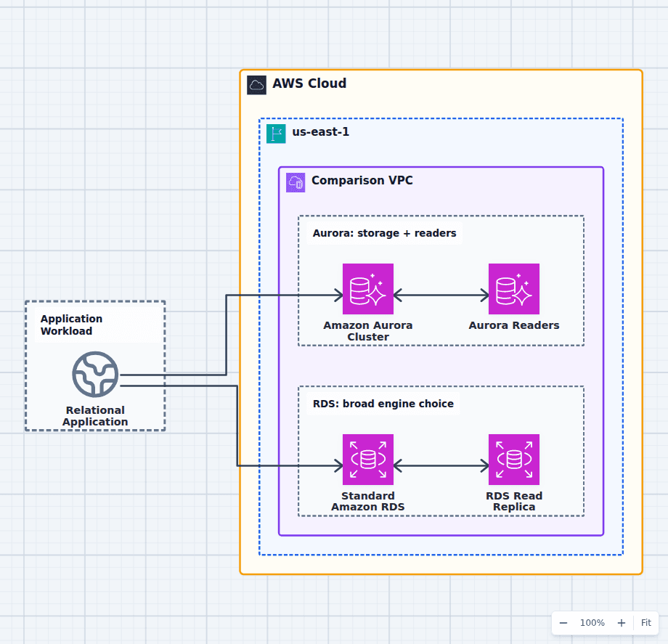Zoom out with the minus button
The image size is (668, 644).
pyautogui.click(x=563, y=623)
